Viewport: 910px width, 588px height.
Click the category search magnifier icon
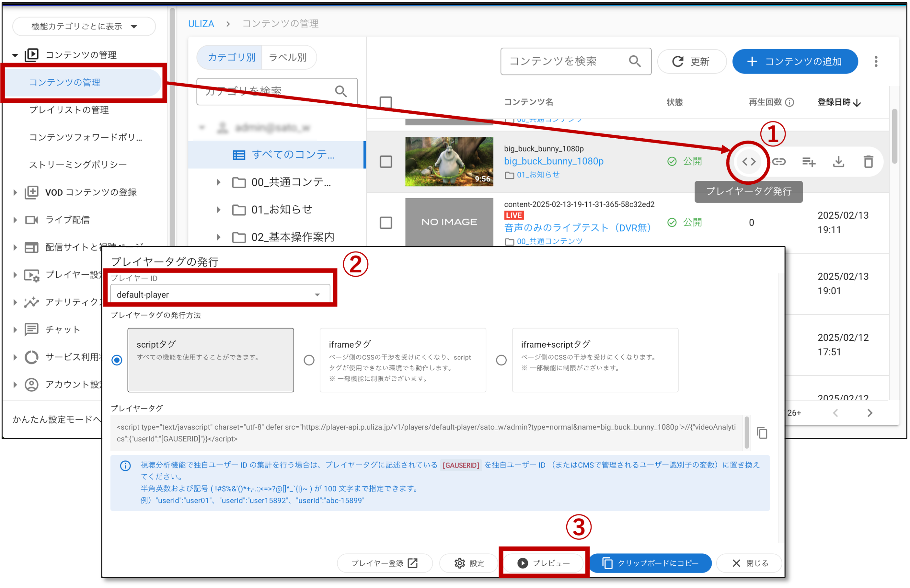pyautogui.click(x=340, y=91)
